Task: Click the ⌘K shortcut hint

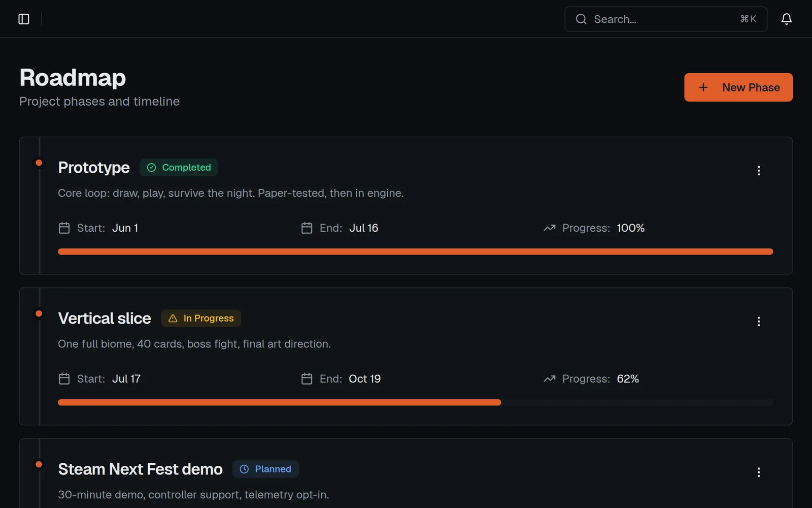Action: pos(748,19)
